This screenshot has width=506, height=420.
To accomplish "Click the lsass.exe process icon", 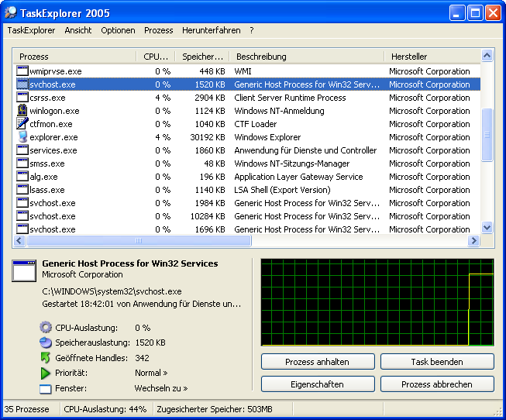I will pos(22,190).
